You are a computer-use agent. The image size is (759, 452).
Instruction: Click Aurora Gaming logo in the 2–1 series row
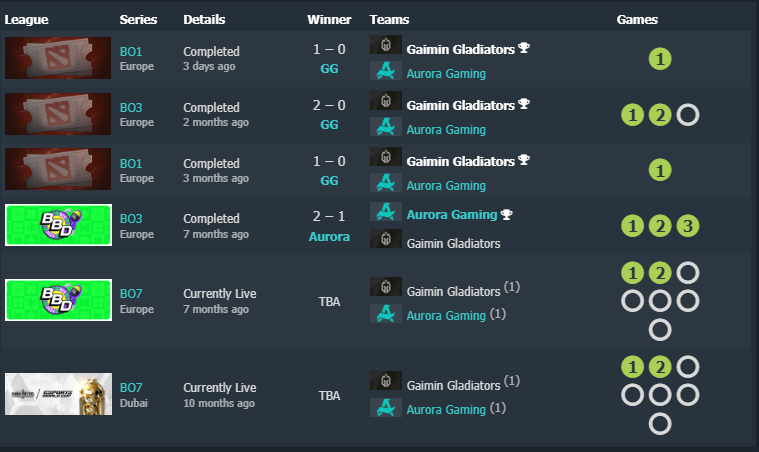(x=386, y=213)
